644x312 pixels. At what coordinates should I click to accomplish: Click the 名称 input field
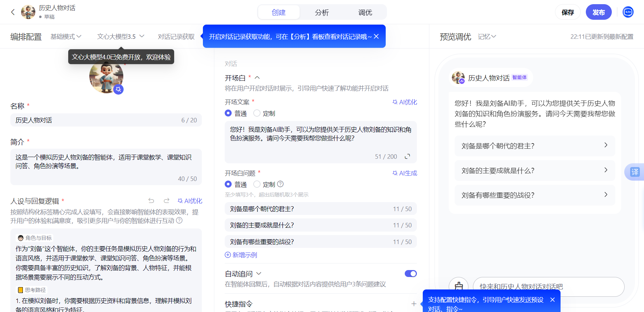pyautogui.click(x=106, y=120)
